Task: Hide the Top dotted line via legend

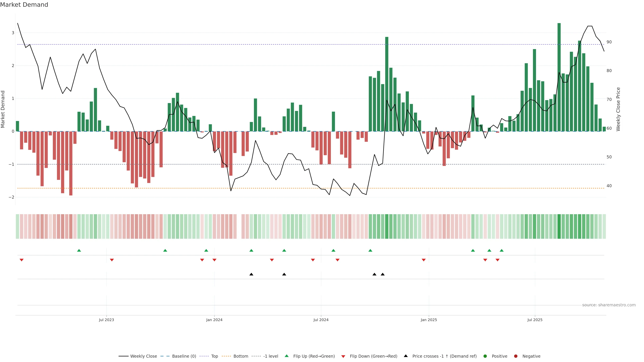Action: point(214,356)
